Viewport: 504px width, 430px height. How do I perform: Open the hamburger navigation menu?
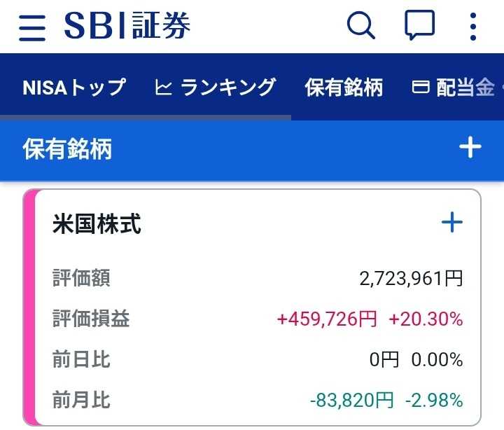pos(32,28)
